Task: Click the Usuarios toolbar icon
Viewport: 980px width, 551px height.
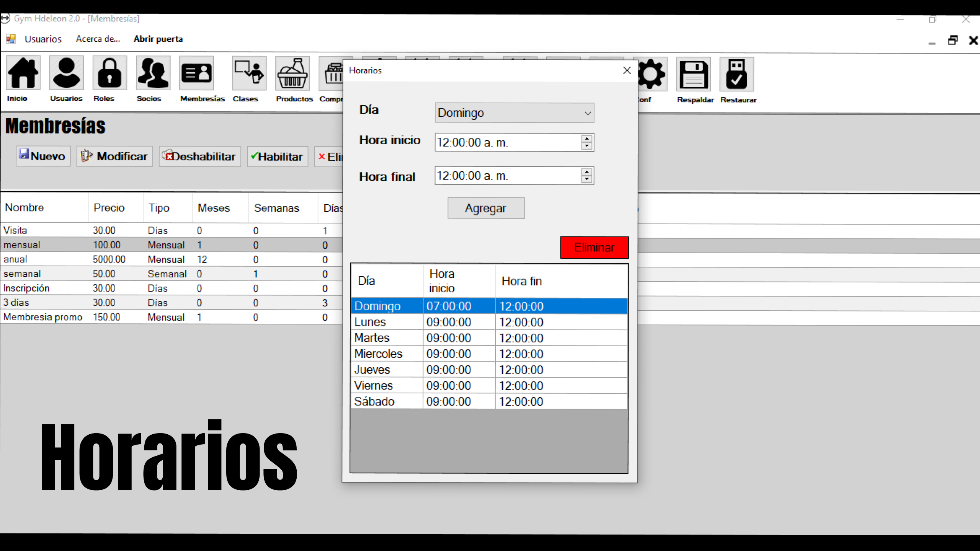Action: (x=66, y=73)
